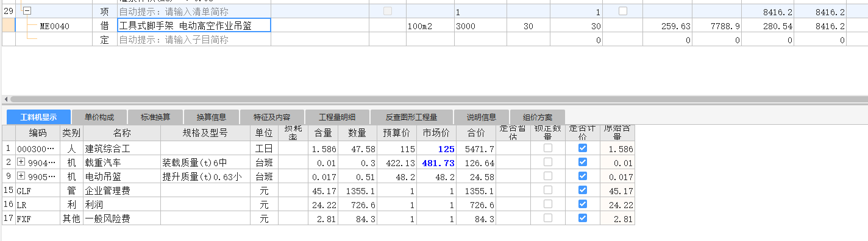Uncheck 是否计价 for 建筑综合工
This screenshot has width=868, height=241.
(x=582, y=148)
